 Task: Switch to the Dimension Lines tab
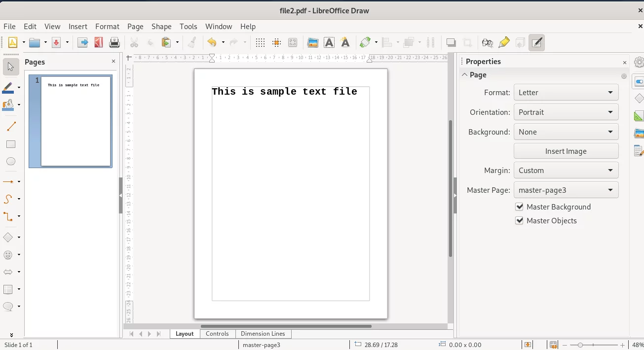click(x=263, y=334)
